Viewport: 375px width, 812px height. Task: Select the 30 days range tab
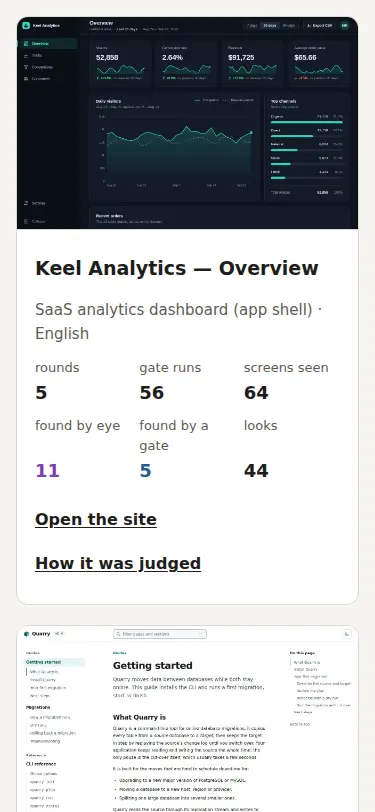(x=269, y=25)
